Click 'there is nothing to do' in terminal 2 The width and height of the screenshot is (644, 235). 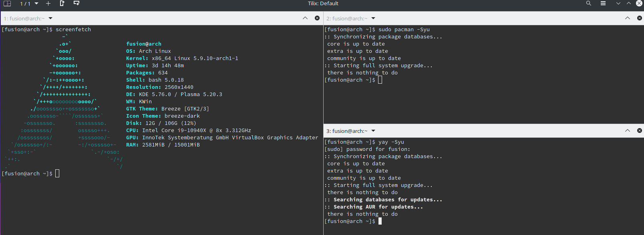362,73
